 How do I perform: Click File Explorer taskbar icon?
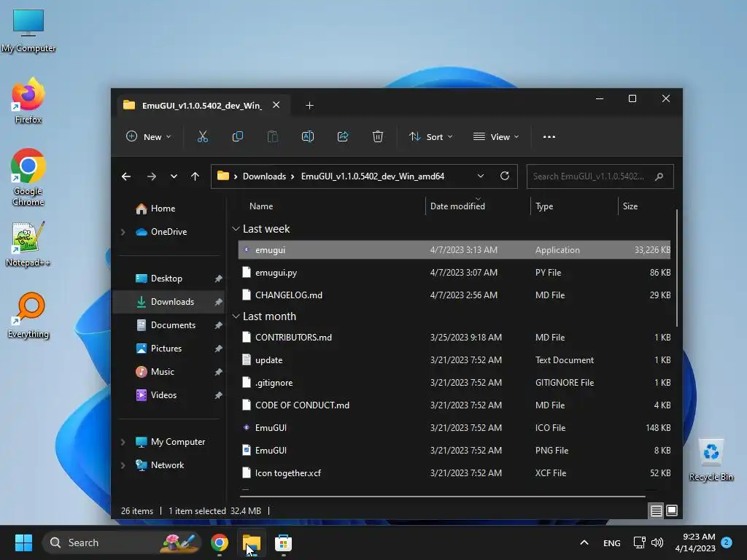[251, 542]
